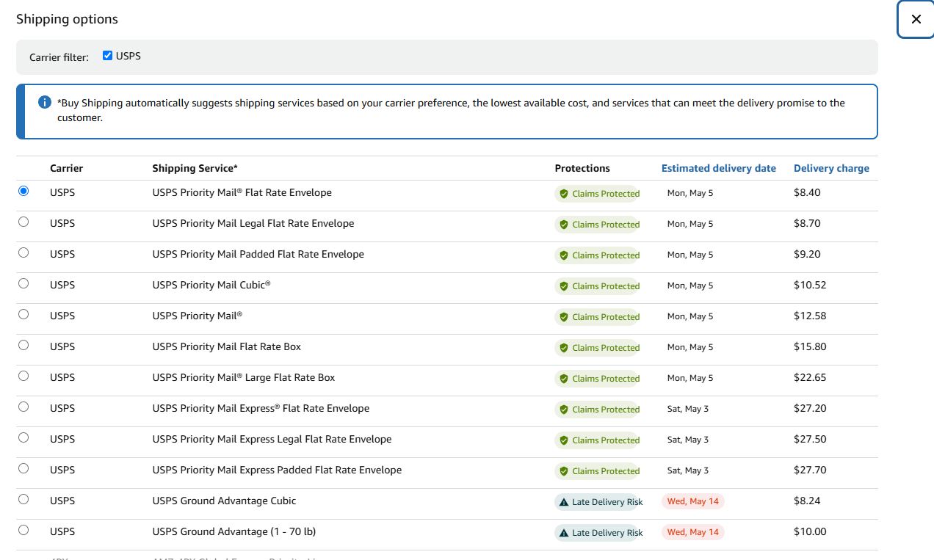
Task: Click warning triangle icon in Ground Advantage (1 - 70 lb) row
Action: coord(564,533)
